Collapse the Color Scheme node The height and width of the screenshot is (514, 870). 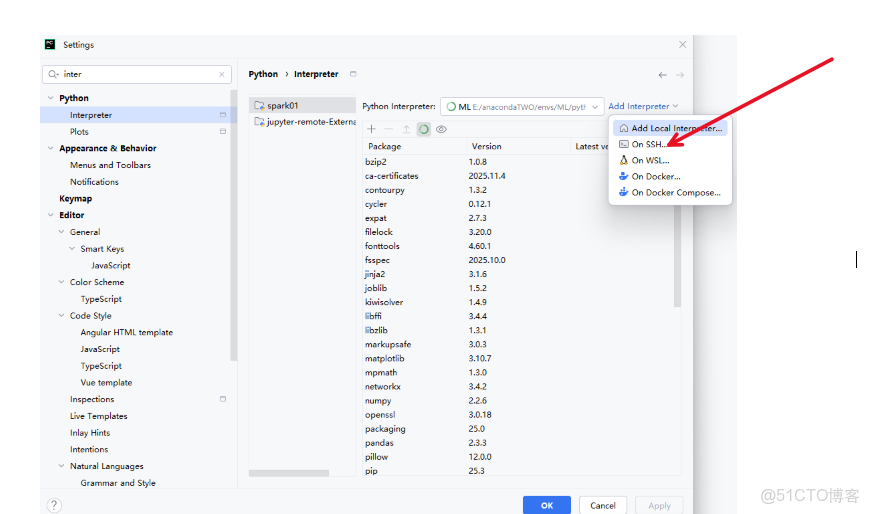[x=61, y=281]
